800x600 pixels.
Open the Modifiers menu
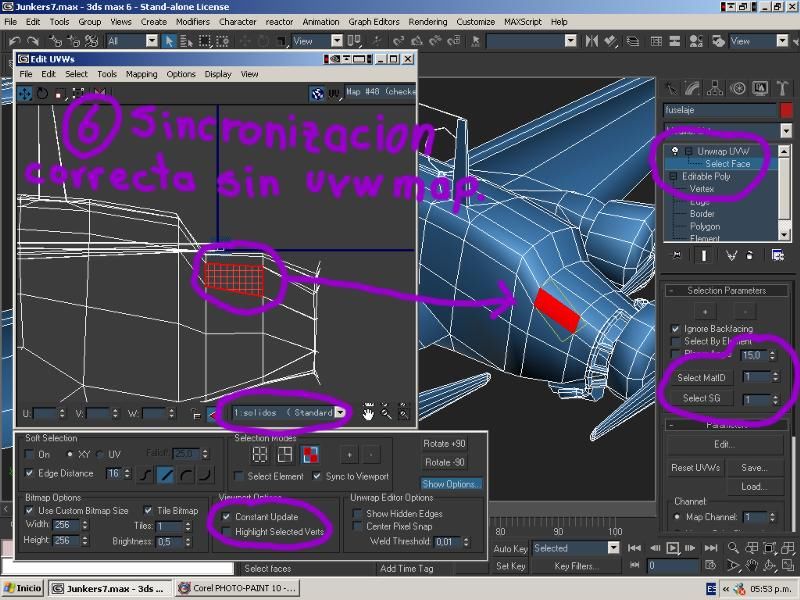(x=193, y=22)
